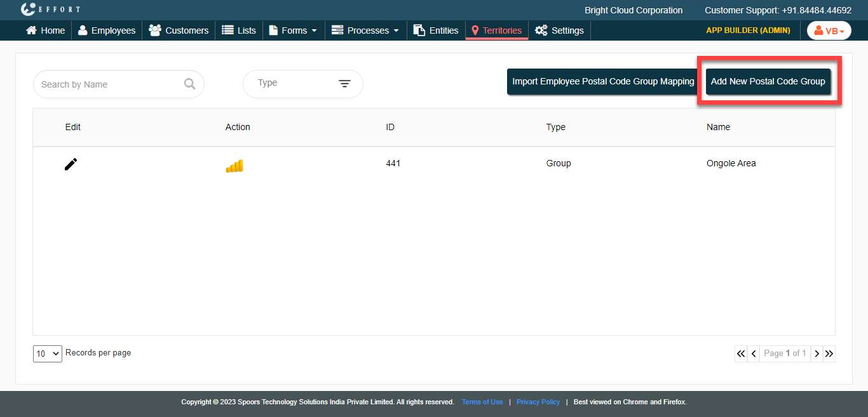868x417 pixels.
Task: Click the pencil edit icon for Ongole Area
Action: click(71, 164)
